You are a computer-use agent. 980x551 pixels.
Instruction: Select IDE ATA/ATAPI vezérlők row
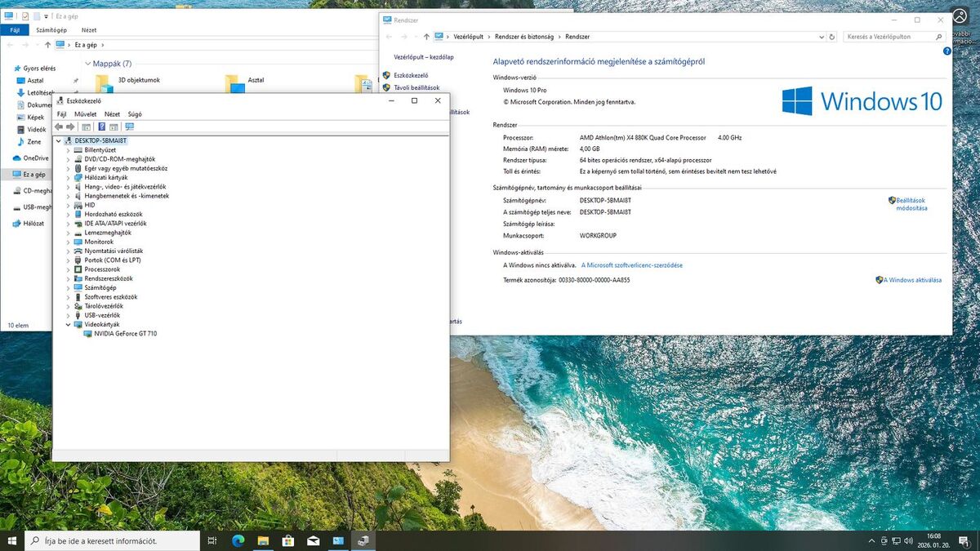coord(110,224)
